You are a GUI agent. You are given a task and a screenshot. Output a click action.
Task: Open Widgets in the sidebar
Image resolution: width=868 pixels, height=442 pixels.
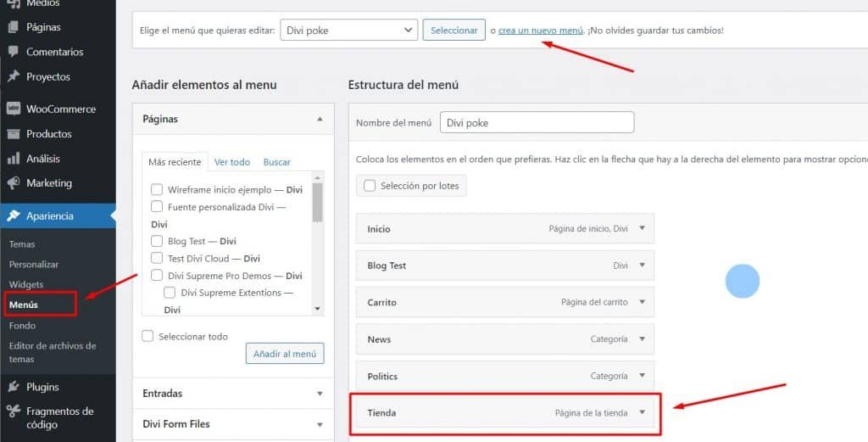[x=26, y=284]
